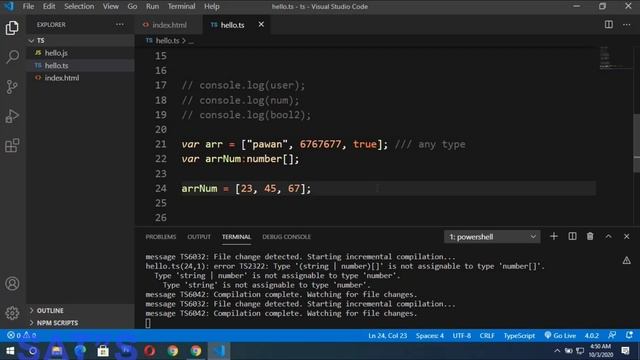Expand the NPM SCRIPTS section
Screen dimensions: 640x360
click(80, 323)
